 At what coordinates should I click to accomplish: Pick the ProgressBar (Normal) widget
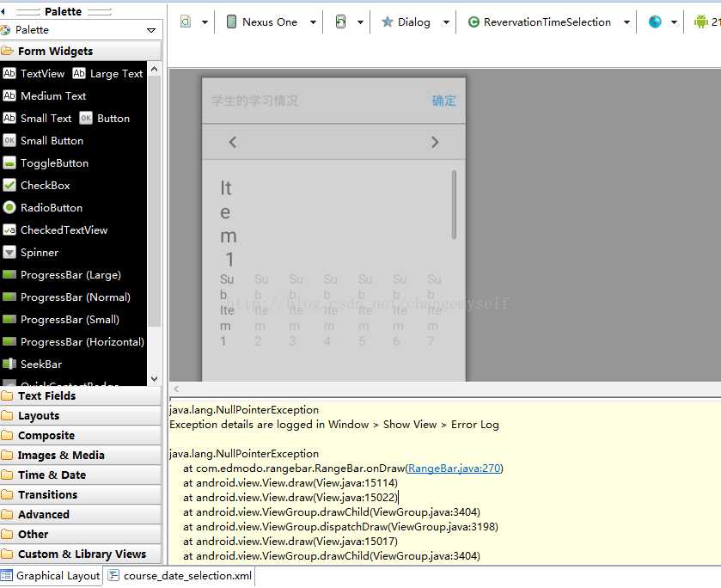pyautogui.click(x=67, y=297)
